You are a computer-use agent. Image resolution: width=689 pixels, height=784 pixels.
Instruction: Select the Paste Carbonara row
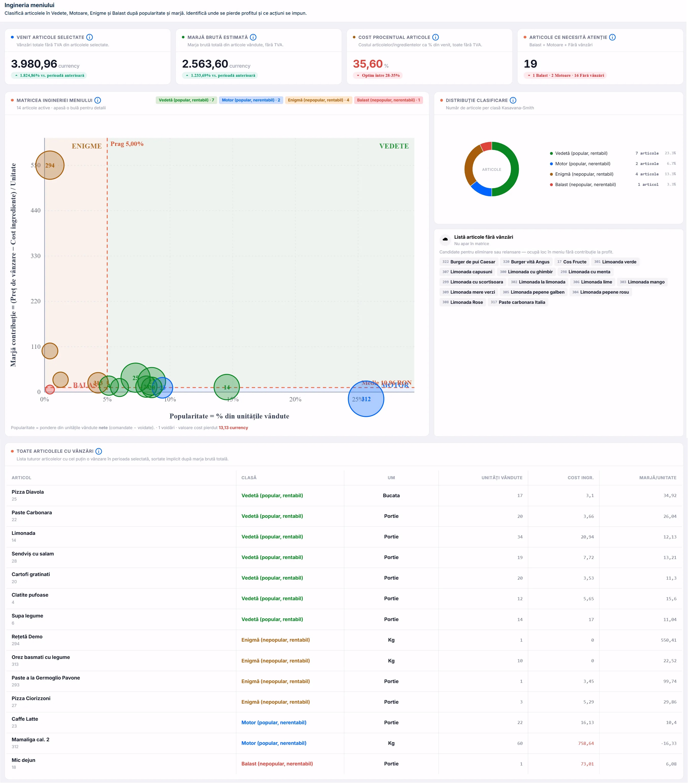point(344,516)
